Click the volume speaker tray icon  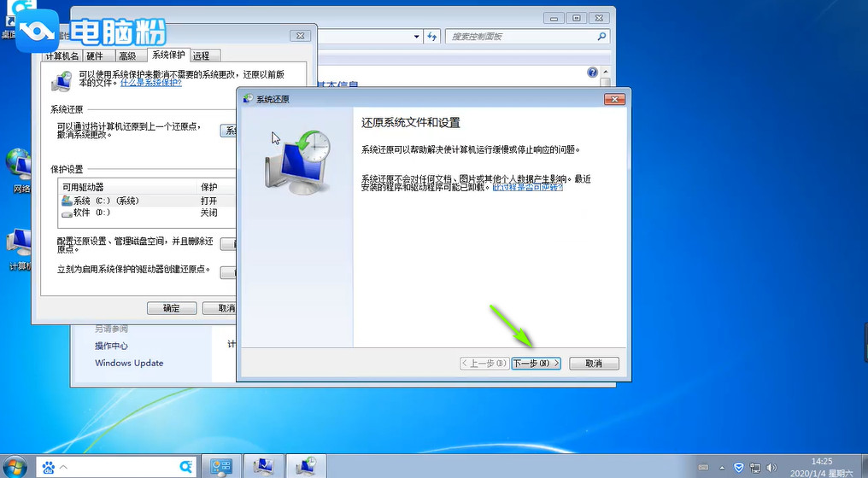point(771,468)
